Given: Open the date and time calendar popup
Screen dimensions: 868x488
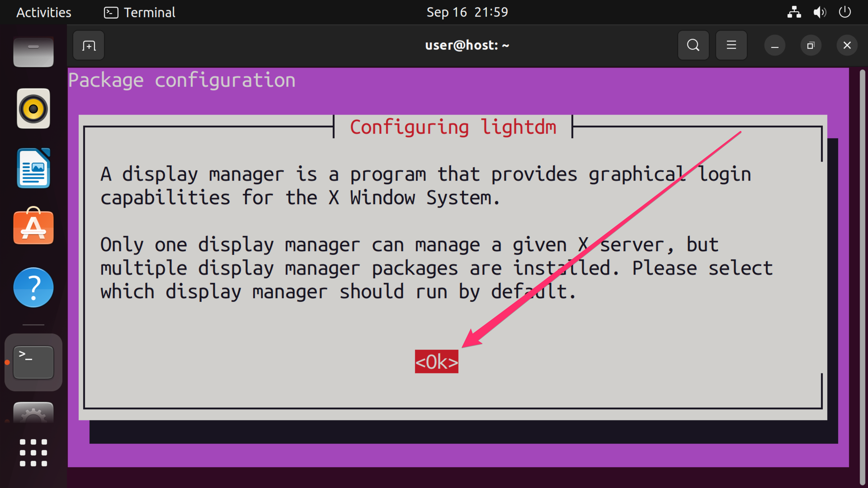Looking at the screenshot, I should point(467,12).
